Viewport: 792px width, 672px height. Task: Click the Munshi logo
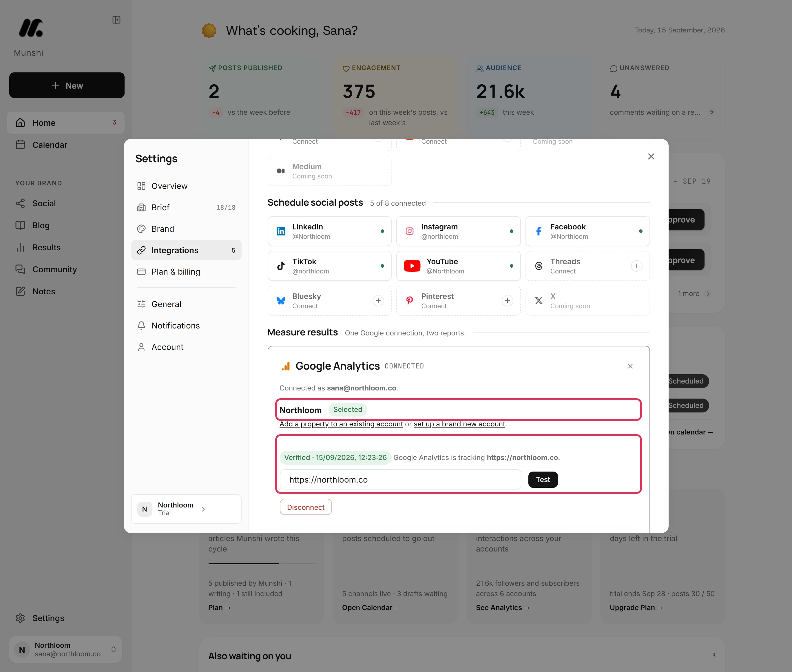tap(31, 28)
